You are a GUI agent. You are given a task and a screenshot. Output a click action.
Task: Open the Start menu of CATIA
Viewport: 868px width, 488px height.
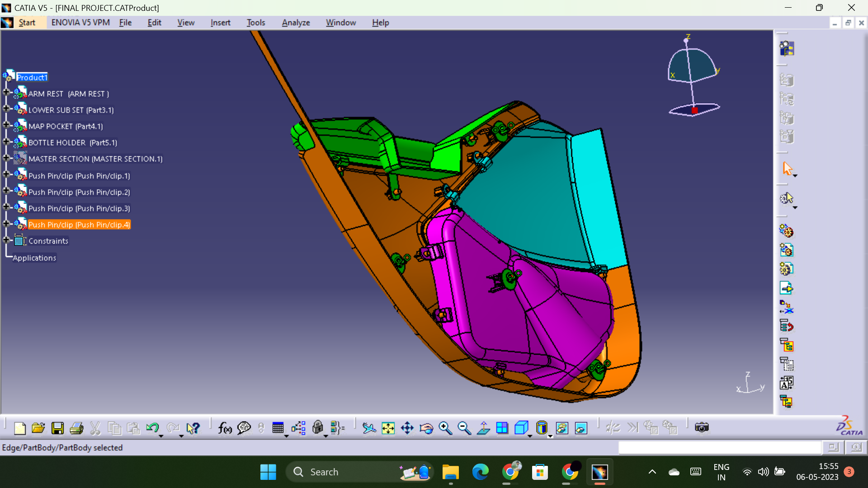[27, 23]
